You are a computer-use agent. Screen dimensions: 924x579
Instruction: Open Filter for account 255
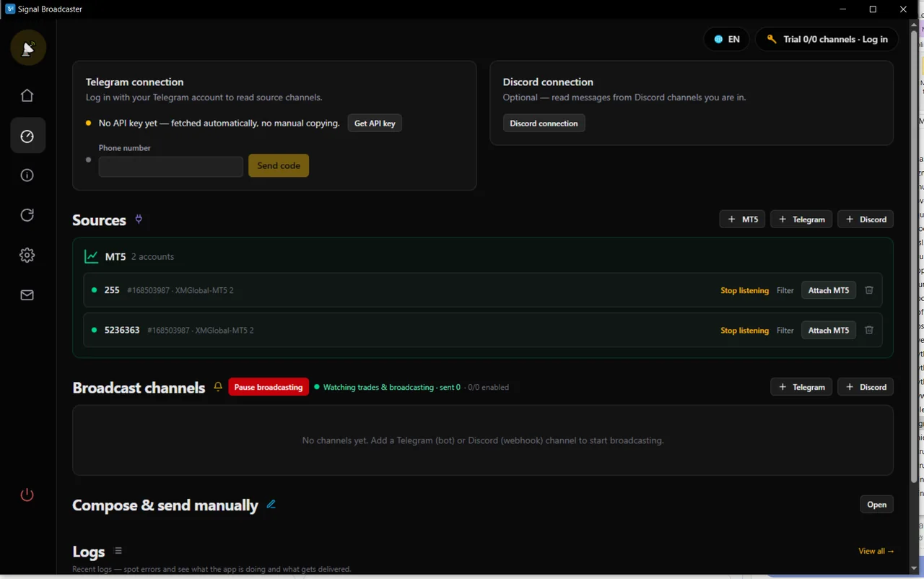[x=785, y=290]
